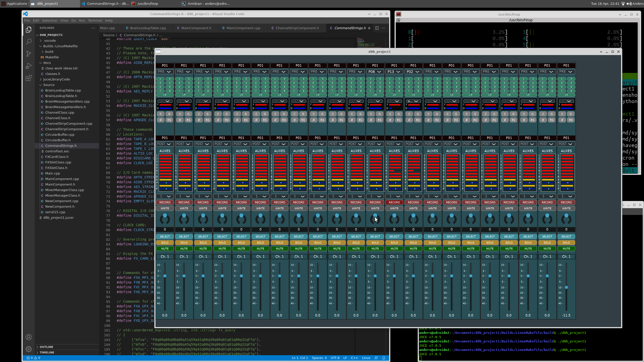Open the Source Control view in VS Code

[x=29, y=54]
